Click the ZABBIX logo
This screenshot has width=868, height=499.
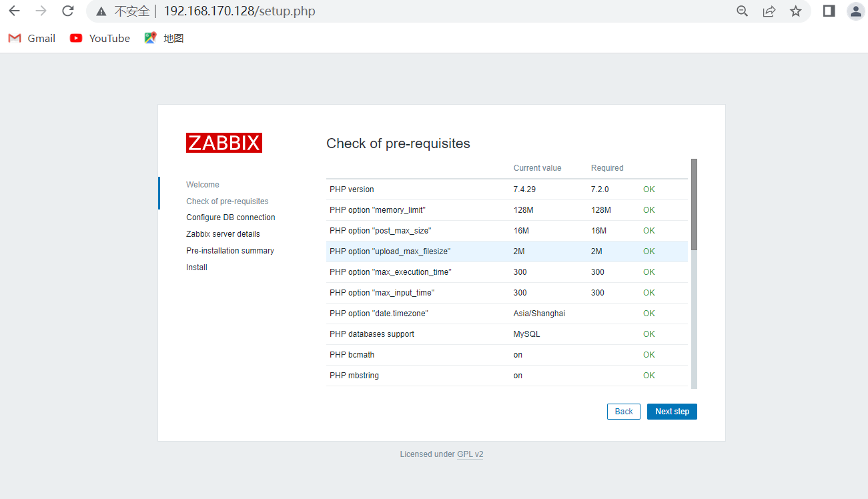point(224,143)
